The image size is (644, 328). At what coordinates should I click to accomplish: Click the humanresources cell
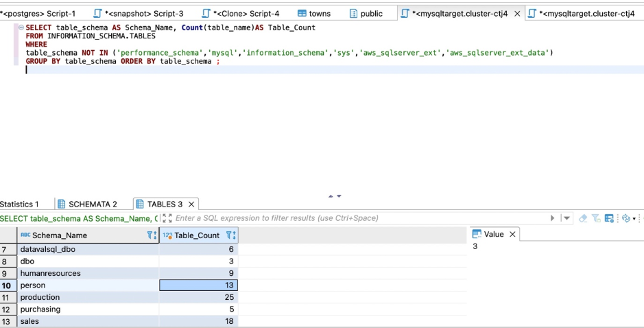click(x=88, y=273)
